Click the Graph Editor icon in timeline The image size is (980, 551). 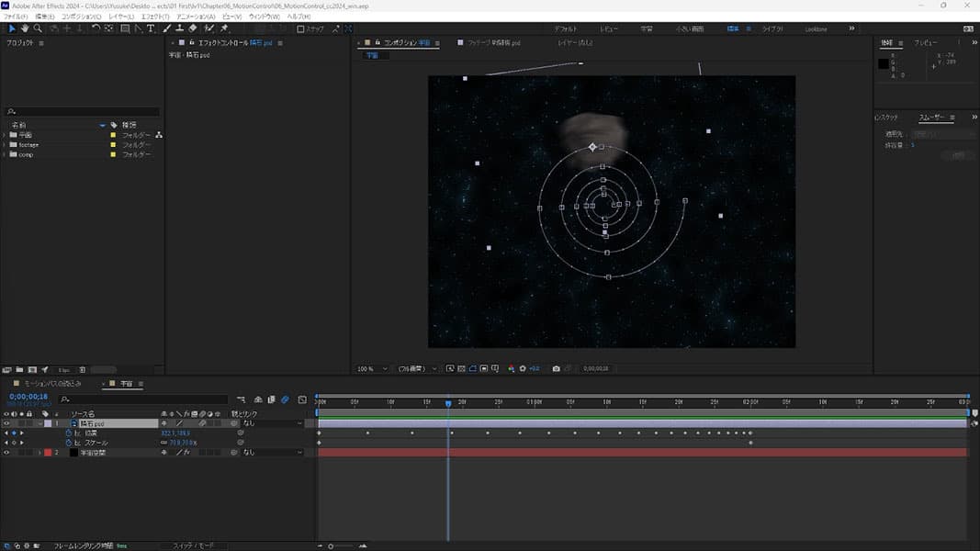tap(302, 399)
